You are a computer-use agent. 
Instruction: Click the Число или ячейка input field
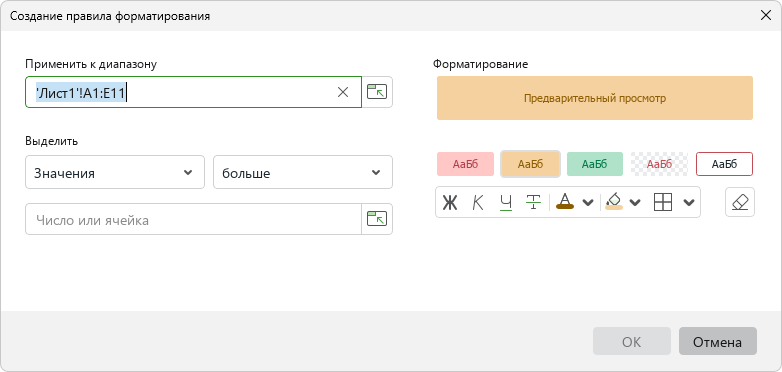point(193,219)
